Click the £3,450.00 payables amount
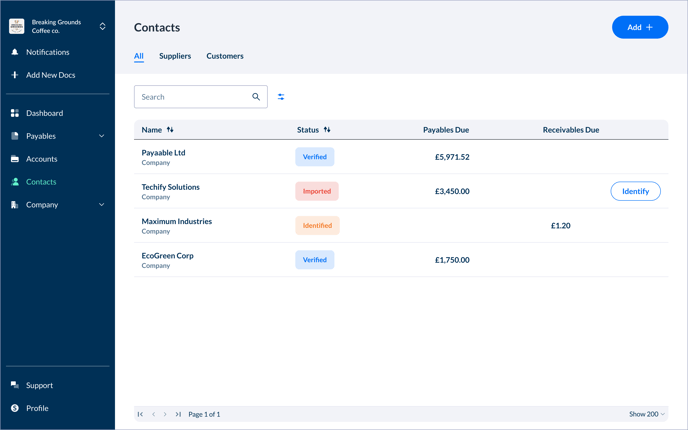The image size is (688, 430). click(x=452, y=191)
